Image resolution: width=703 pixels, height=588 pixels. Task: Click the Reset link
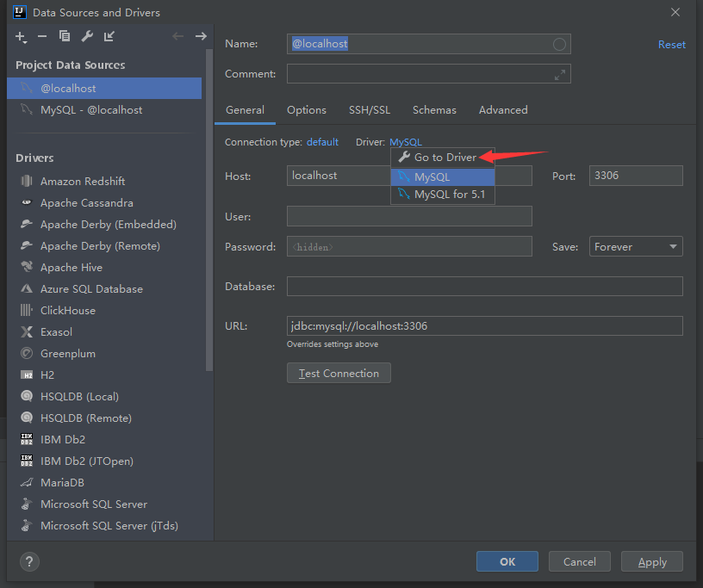click(x=672, y=45)
